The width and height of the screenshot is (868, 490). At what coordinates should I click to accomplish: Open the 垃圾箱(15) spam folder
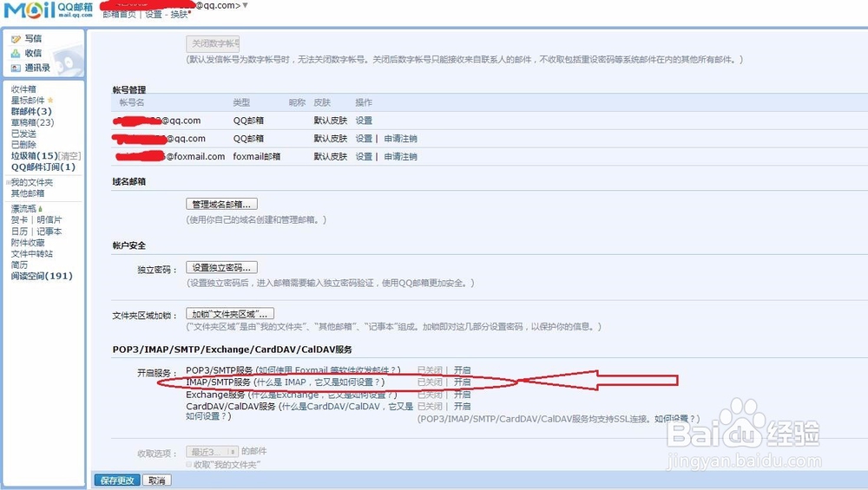tap(35, 156)
